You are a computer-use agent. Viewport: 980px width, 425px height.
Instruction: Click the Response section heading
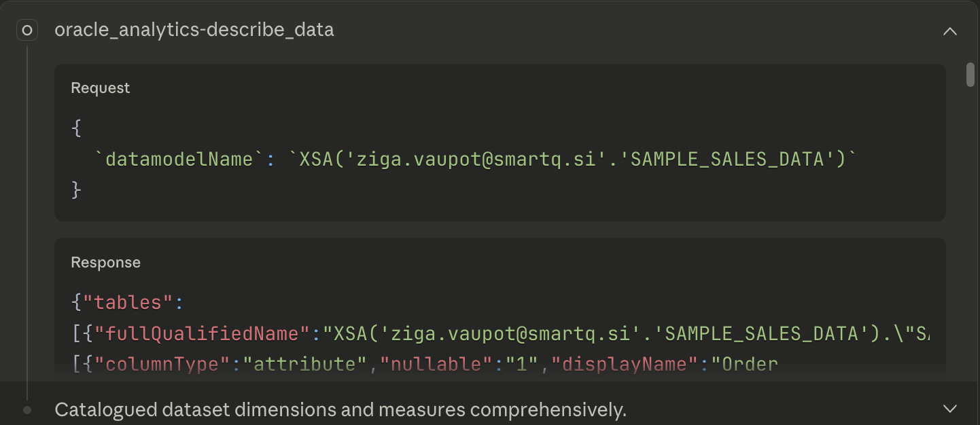pyautogui.click(x=105, y=261)
